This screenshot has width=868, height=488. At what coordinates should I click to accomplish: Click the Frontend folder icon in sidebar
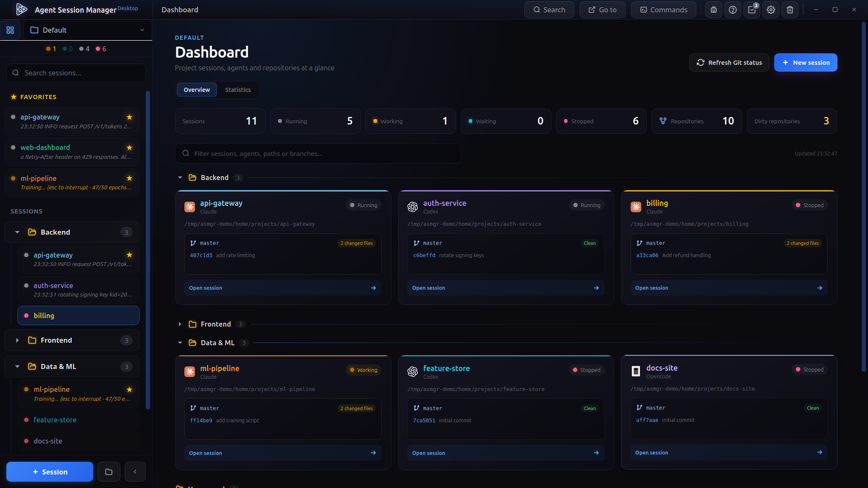click(x=32, y=340)
